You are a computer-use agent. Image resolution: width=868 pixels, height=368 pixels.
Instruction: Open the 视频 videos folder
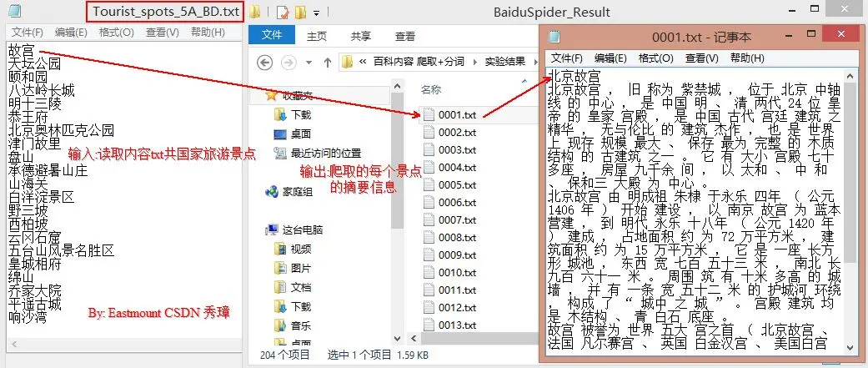(x=293, y=249)
